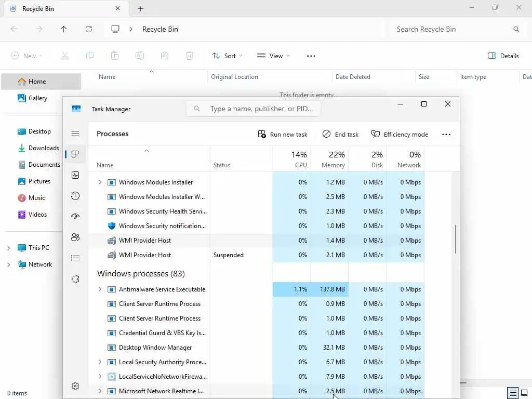Sort processes by Network column

(x=405, y=159)
